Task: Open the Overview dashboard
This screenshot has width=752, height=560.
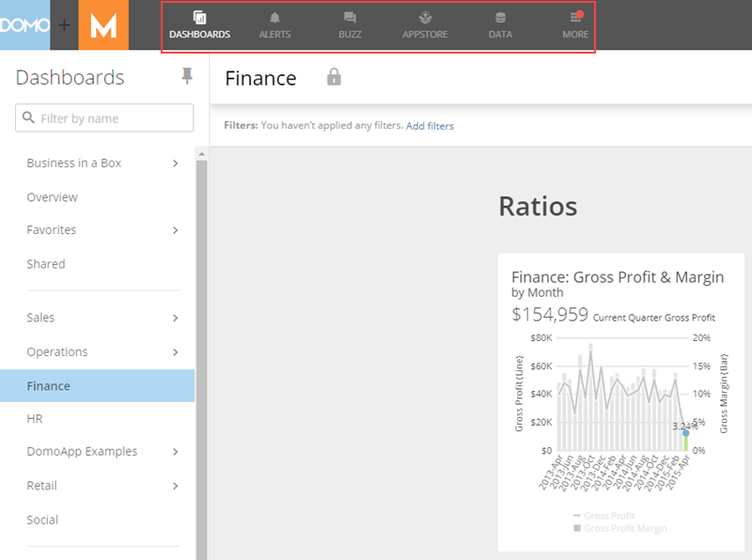Action: (52, 197)
